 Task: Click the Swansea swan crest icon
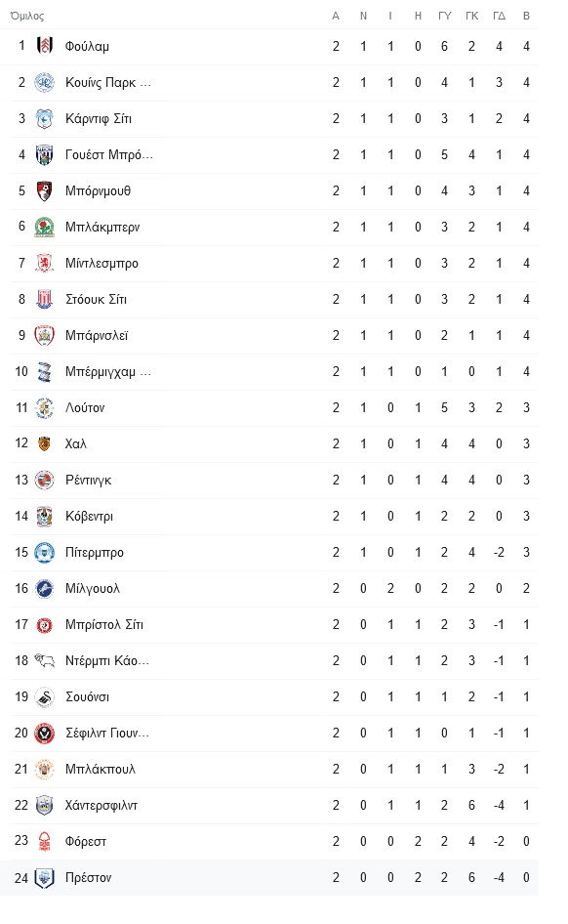point(44,696)
